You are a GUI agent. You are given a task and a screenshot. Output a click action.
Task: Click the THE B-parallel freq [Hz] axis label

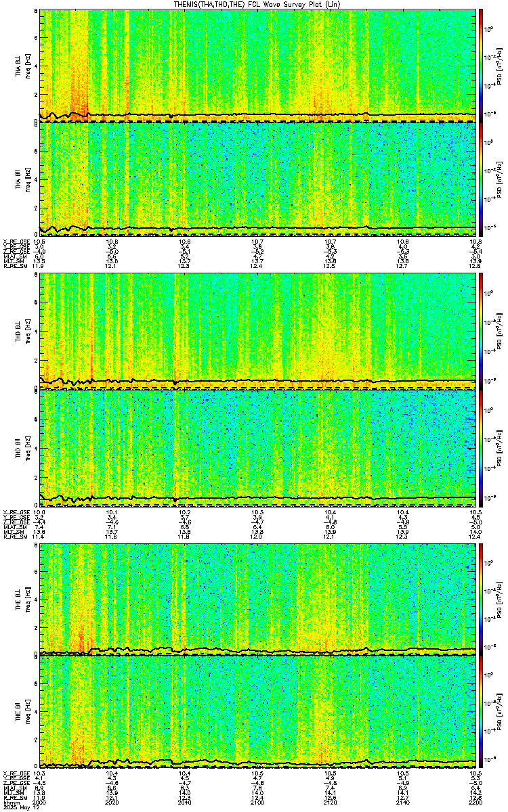28,713
